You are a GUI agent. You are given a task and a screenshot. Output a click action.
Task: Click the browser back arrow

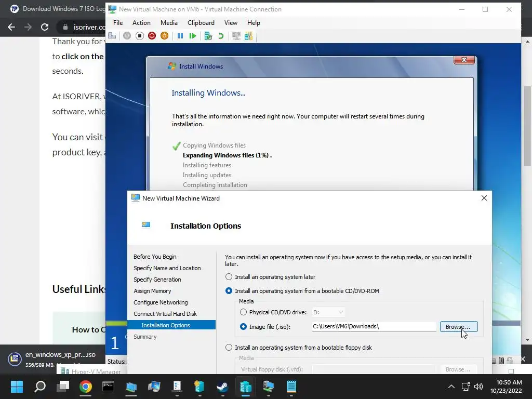point(11,27)
